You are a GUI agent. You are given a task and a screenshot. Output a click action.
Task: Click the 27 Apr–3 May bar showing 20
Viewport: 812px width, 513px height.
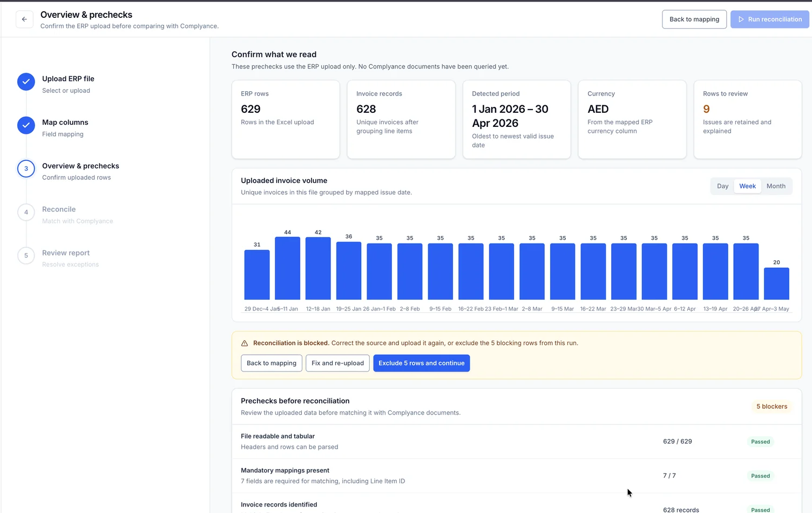click(x=776, y=284)
